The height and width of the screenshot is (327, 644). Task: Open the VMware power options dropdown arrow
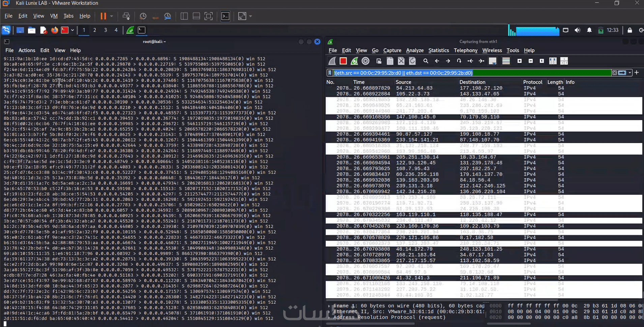[112, 16]
